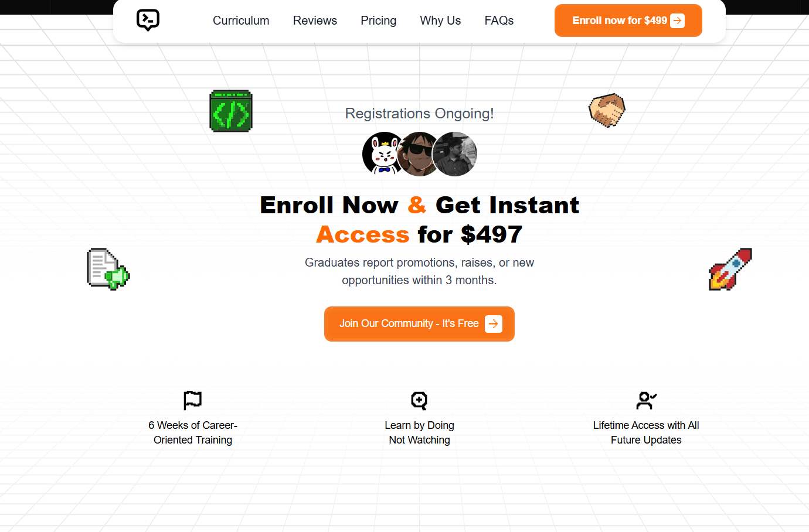The image size is (809, 532).
Task: Click Join Our Community - It's Free button
Action: coord(419,324)
